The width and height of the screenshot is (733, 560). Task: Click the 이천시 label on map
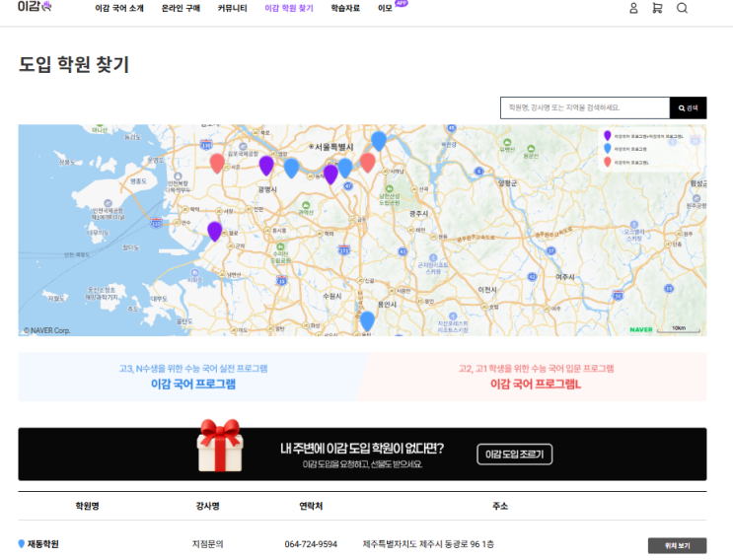point(487,290)
